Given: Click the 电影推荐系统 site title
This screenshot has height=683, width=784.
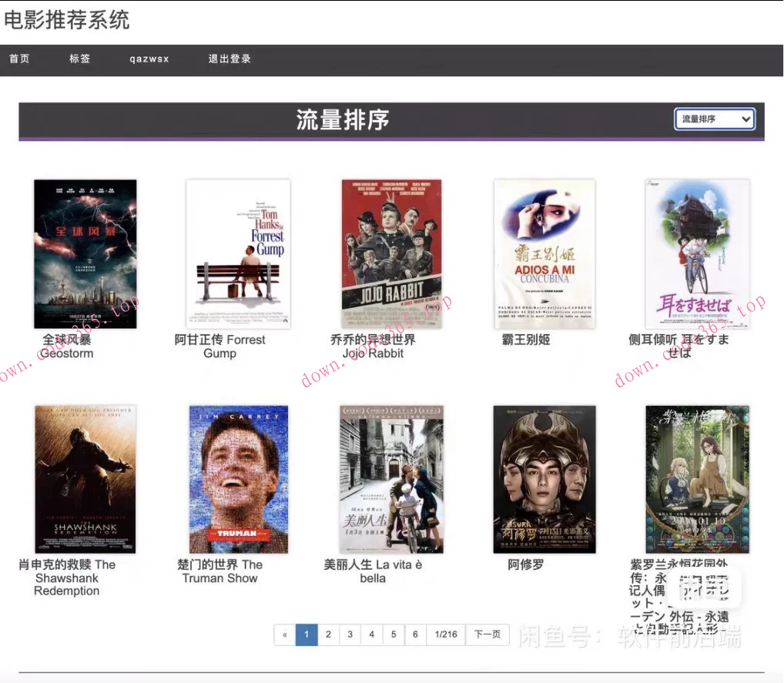Looking at the screenshot, I should point(66,20).
